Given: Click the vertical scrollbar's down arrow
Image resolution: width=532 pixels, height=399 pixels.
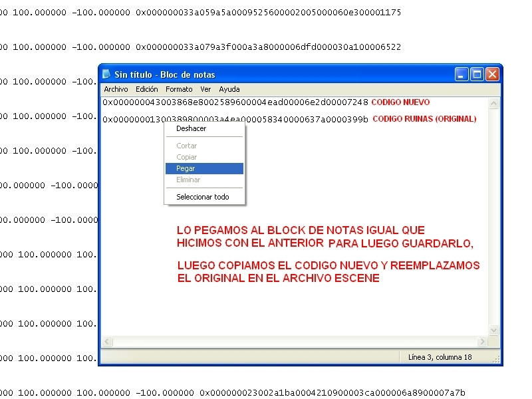Looking at the screenshot, I should click(x=493, y=329).
